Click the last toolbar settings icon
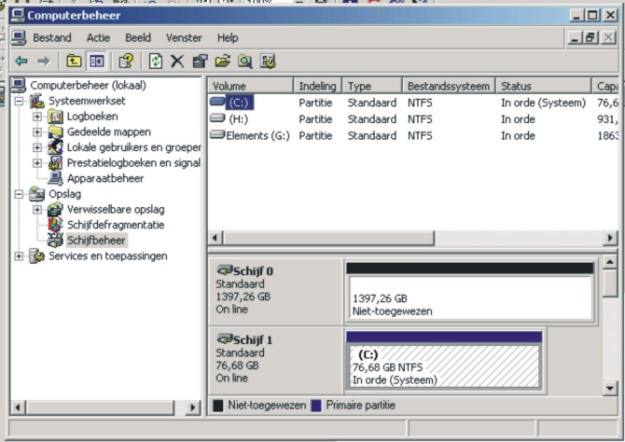The height and width of the screenshot is (442, 625). click(x=268, y=61)
